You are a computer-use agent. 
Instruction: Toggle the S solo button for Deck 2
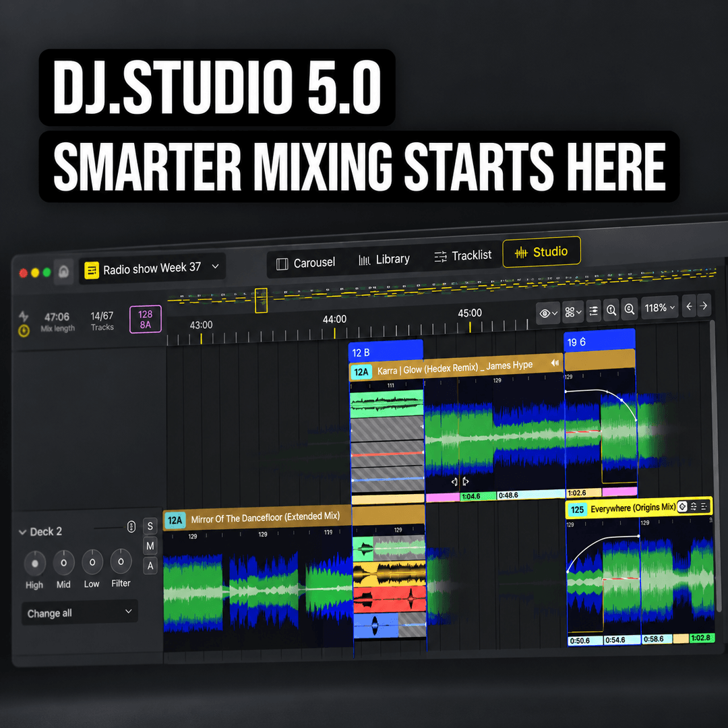pyautogui.click(x=150, y=526)
